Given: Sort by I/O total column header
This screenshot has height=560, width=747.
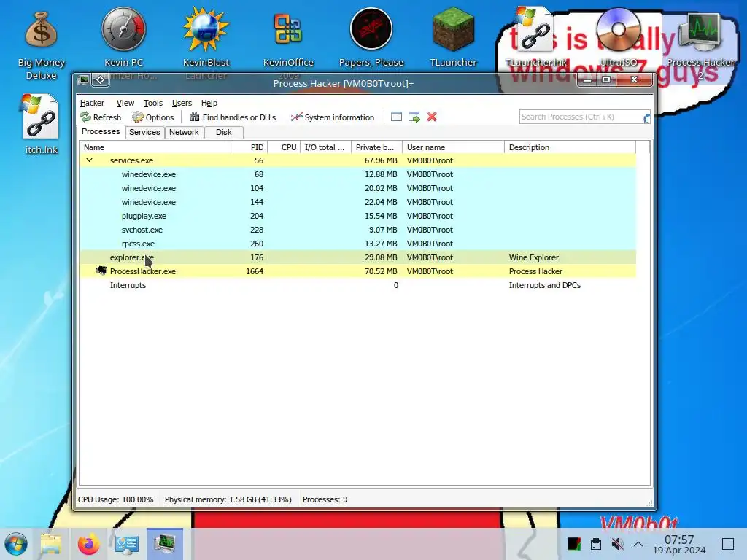Looking at the screenshot, I should tap(326, 147).
